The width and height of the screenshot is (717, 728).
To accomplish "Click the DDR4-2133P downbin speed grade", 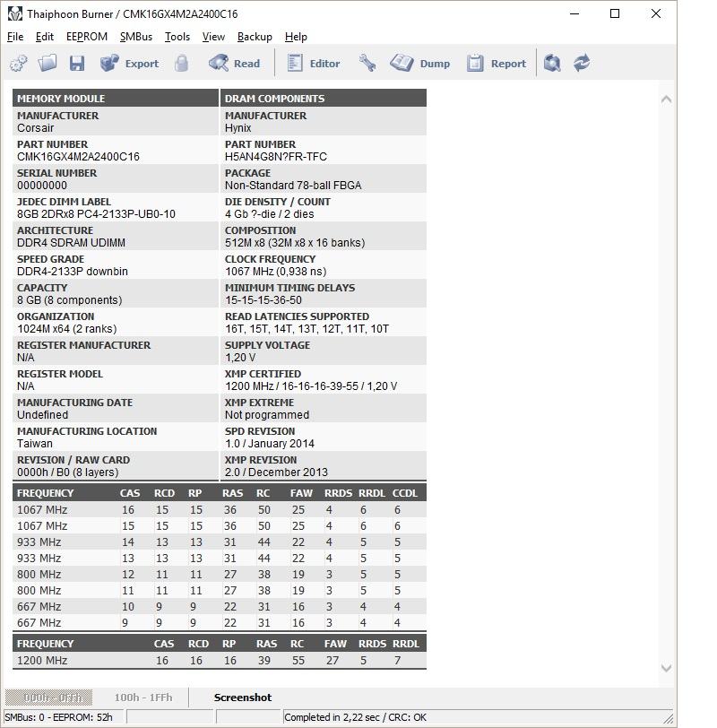I will pyautogui.click(x=73, y=271).
